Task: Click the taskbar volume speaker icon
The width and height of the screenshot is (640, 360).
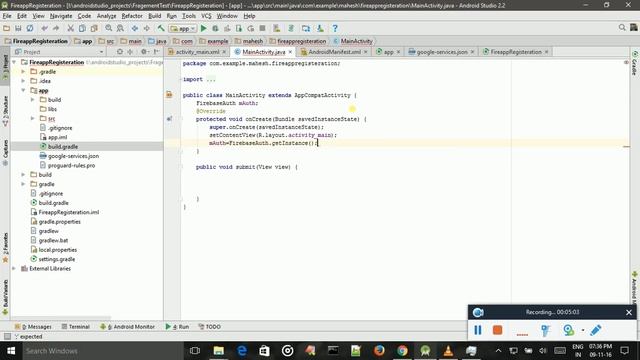Action: click(x=542, y=351)
